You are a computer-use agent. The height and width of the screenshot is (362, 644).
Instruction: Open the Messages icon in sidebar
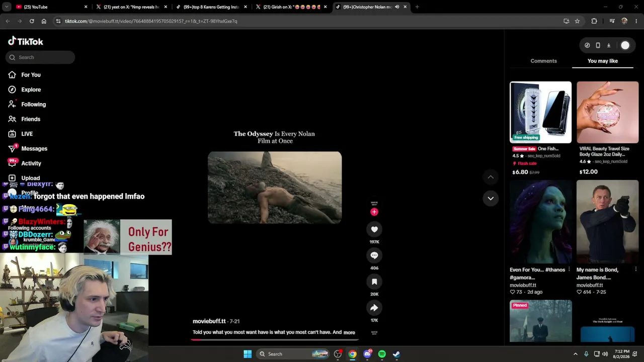click(x=12, y=148)
